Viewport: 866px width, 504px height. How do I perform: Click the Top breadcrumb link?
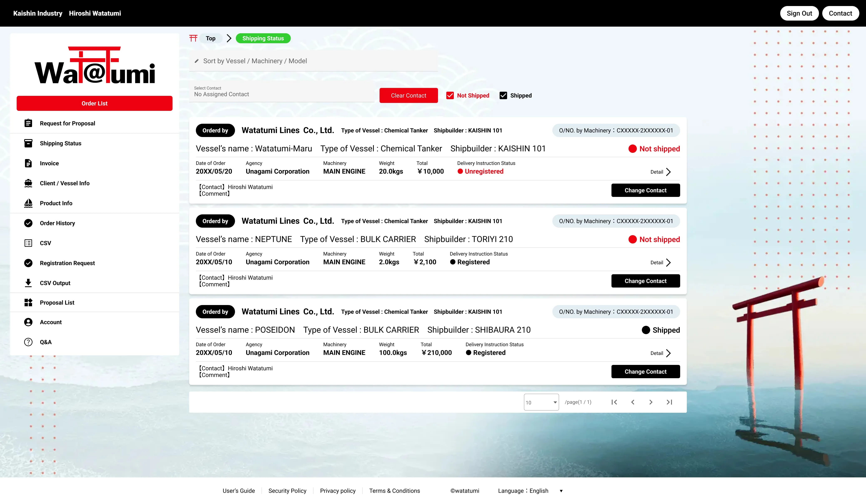coord(210,38)
